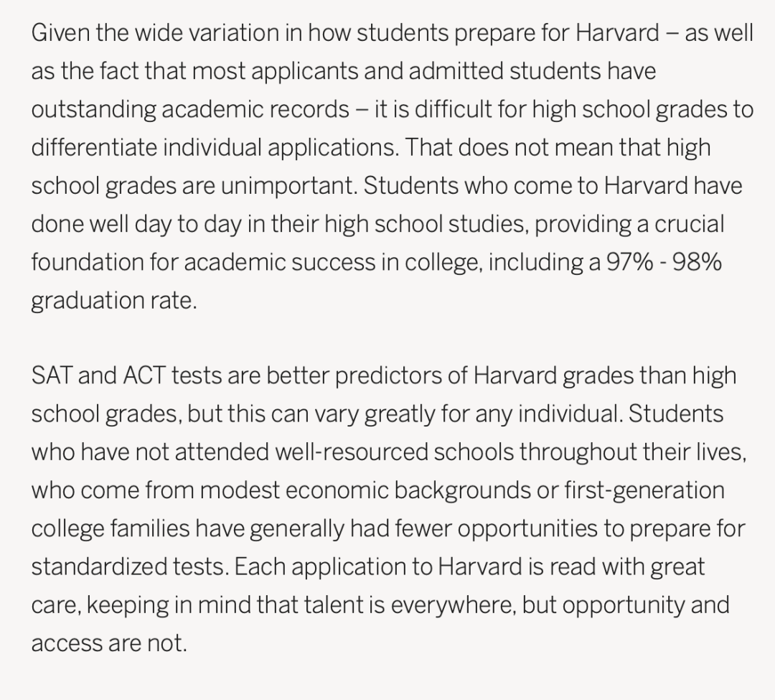Click the word "families" after college
This screenshot has width=775, height=700.
pos(150,528)
